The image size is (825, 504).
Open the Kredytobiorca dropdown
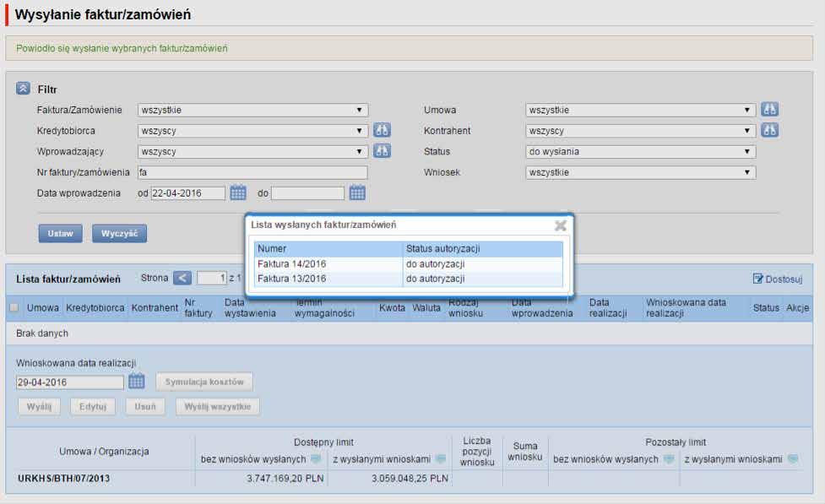coord(252,131)
